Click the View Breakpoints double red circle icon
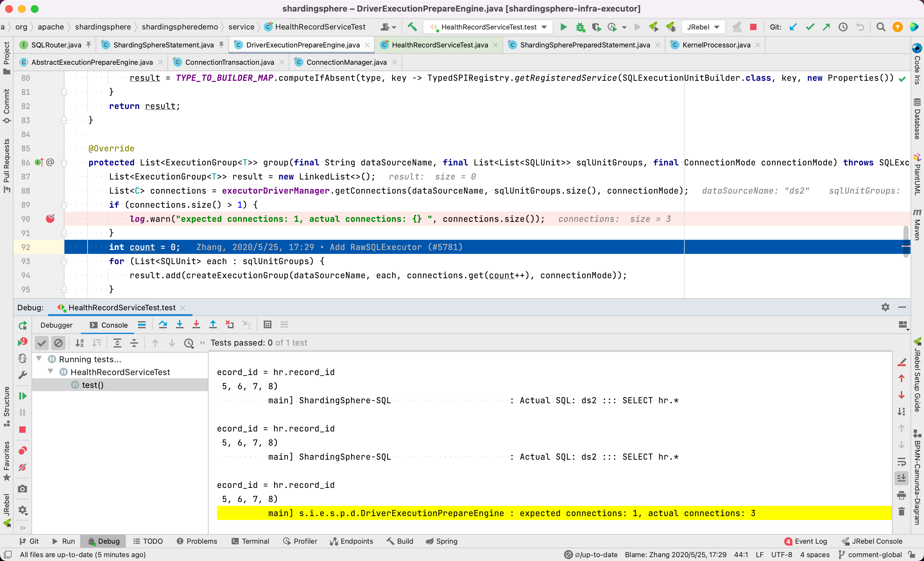Screen dimensions: 924x561 click(22, 450)
